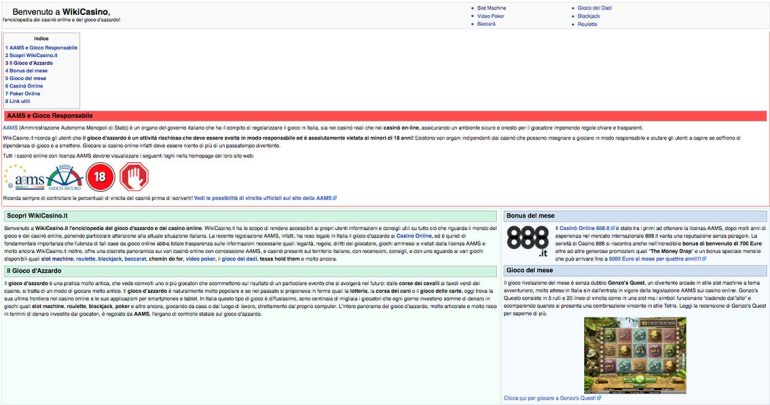Open the Video Poker link

[490, 16]
